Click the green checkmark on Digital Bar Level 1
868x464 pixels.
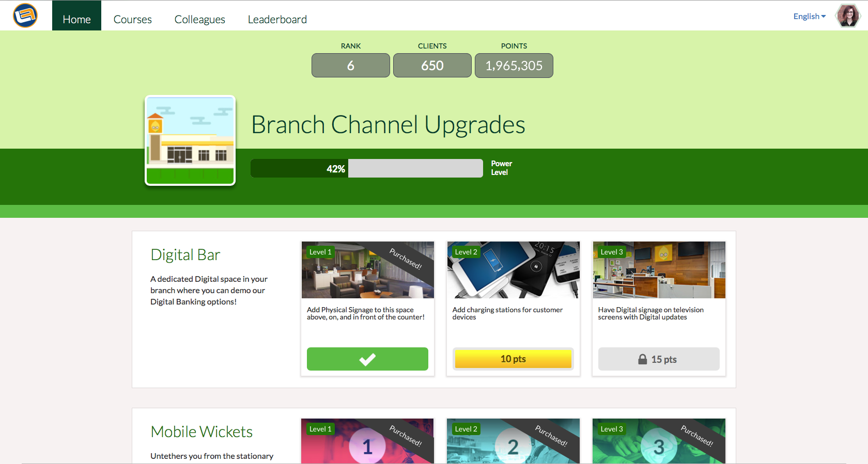pyautogui.click(x=367, y=359)
